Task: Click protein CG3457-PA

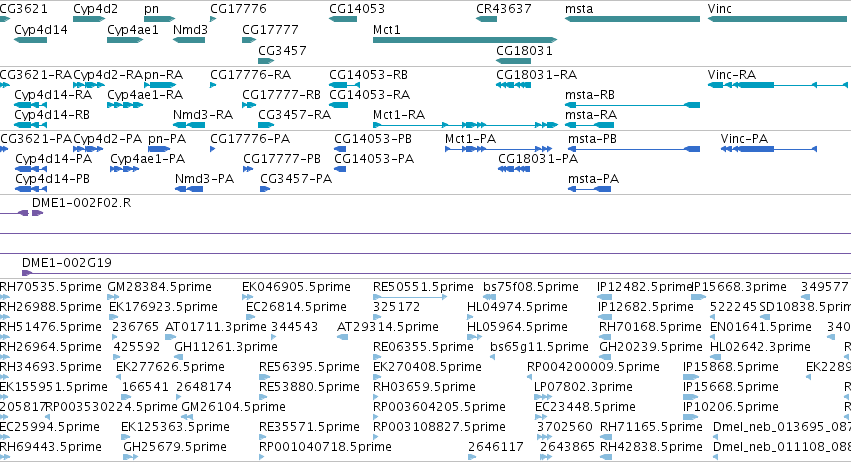Action: (x=265, y=189)
